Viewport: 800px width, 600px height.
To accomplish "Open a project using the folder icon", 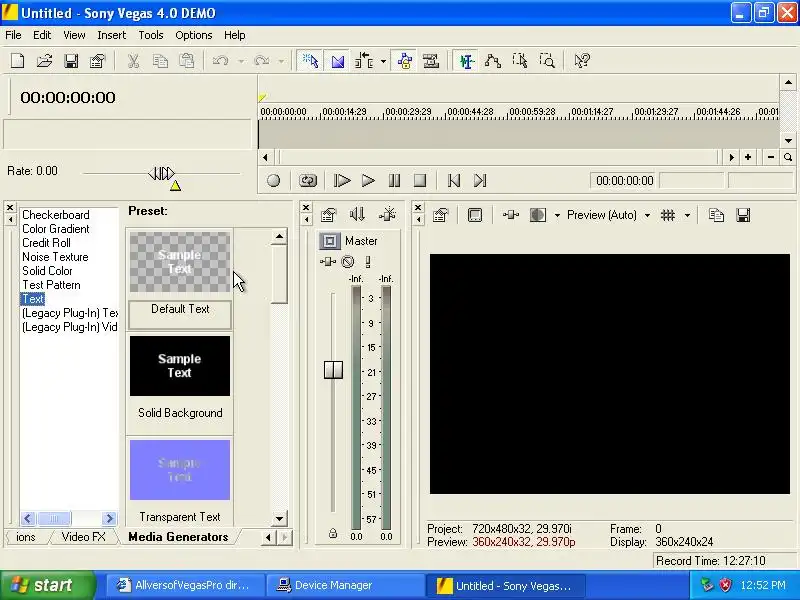I will pyautogui.click(x=44, y=61).
